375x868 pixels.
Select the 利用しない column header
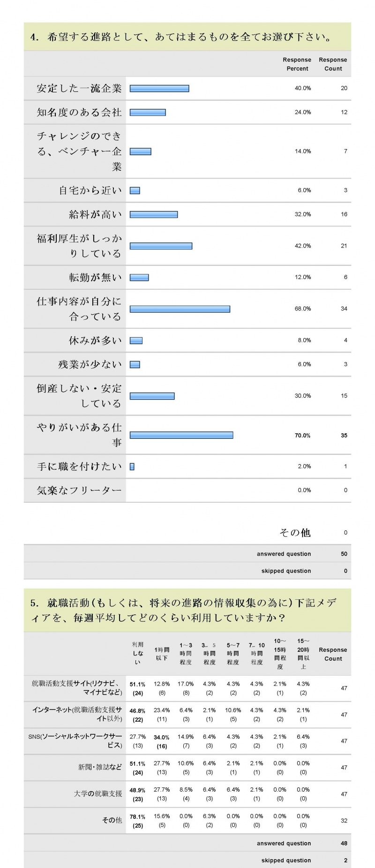[x=138, y=653]
